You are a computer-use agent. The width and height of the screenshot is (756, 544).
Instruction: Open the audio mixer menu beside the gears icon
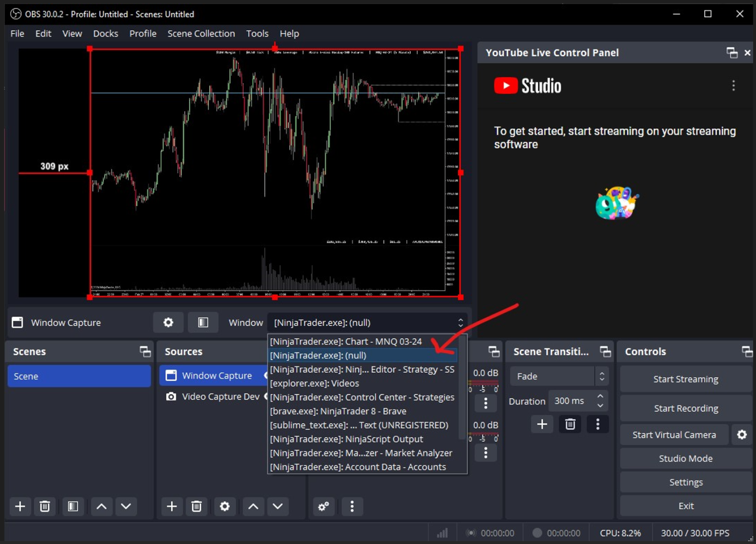(352, 506)
